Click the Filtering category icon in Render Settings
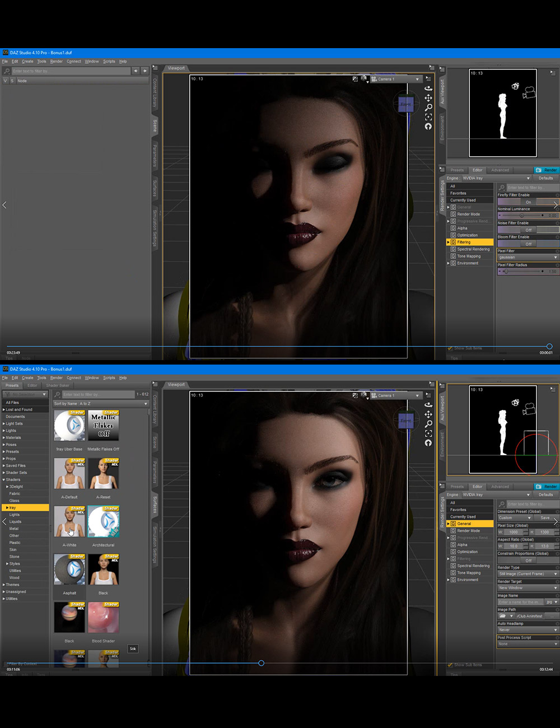 click(x=454, y=241)
